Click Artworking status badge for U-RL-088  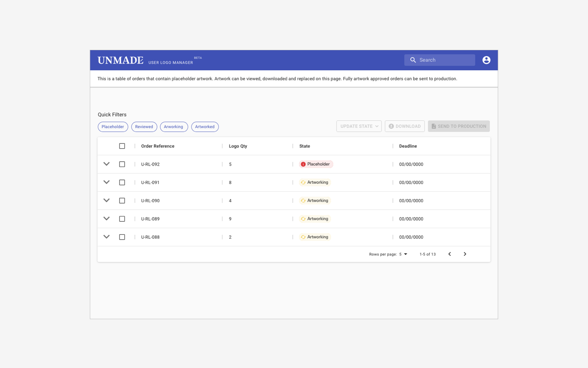pos(315,237)
